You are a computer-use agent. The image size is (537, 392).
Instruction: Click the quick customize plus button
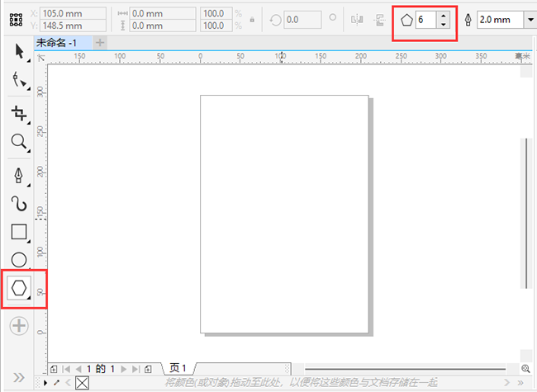point(19,326)
